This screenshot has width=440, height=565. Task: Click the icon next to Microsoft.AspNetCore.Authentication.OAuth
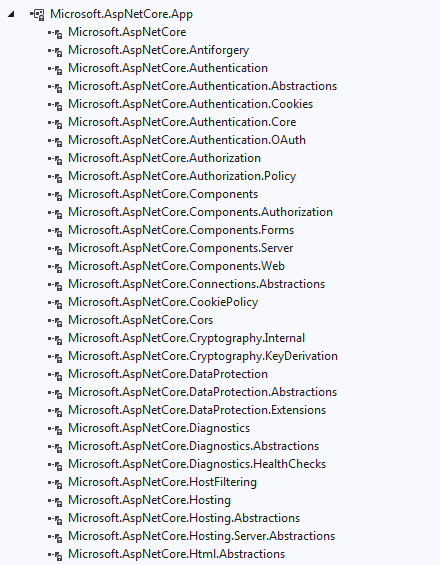[55, 141]
